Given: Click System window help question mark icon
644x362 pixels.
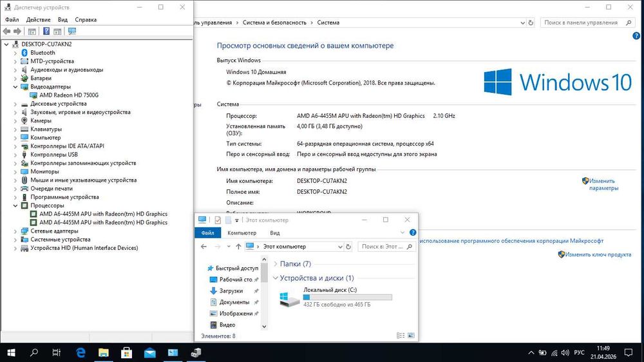Looking at the screenshot, I should (x=636, y=35).
